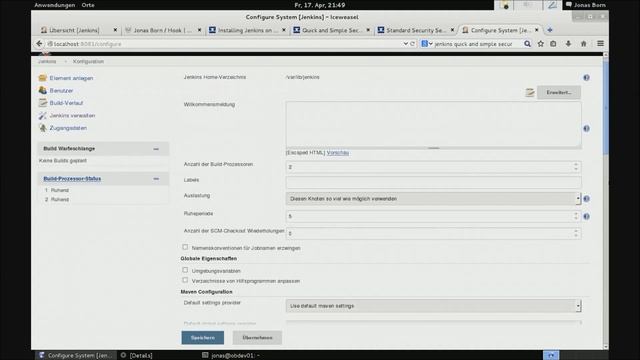This screenshot has height=360, width=640.
Task: Tick the Umgebungsvariablen checkbox
Action: pos(185,270)
